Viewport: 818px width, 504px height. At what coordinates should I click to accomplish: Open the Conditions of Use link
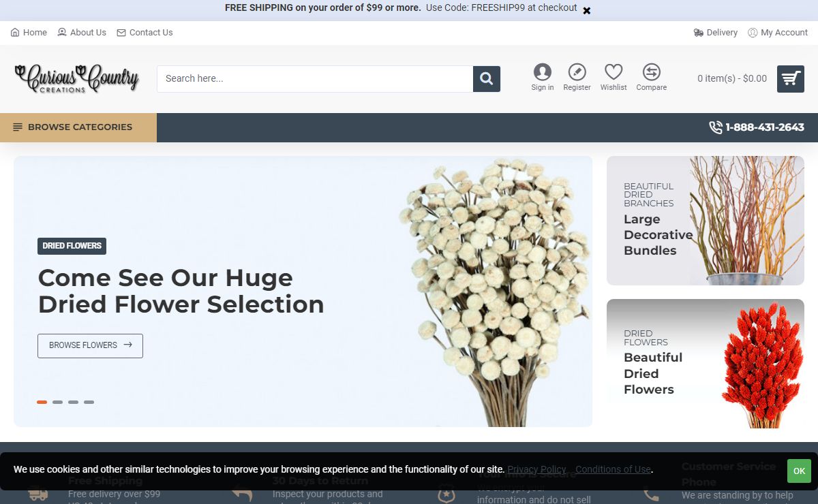click(613, 469)
